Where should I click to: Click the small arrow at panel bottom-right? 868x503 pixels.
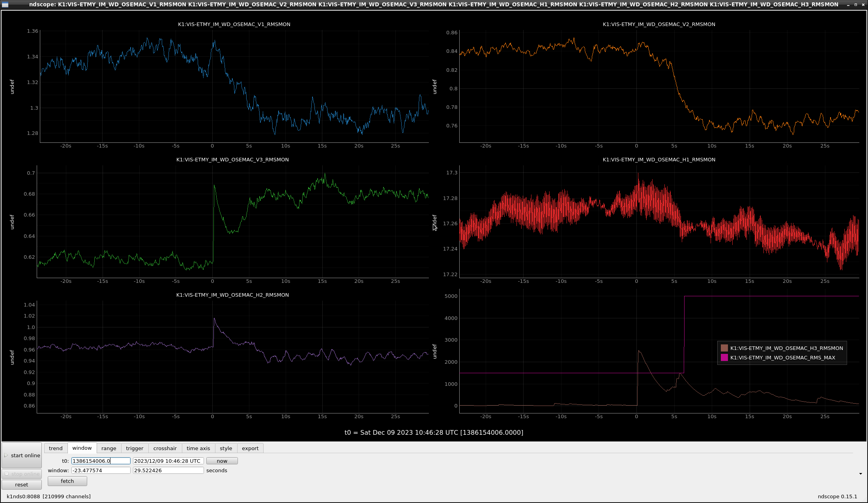[x=861, y=474]
